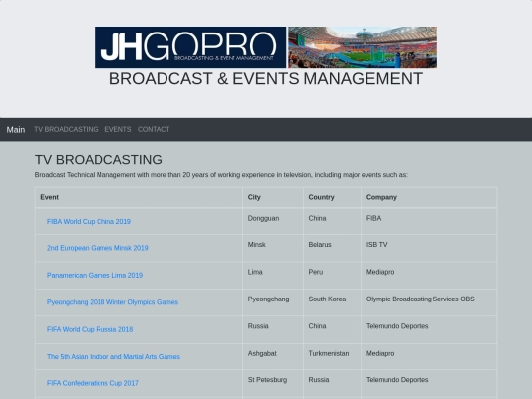Viewport: 532px width, 399px height.
Task: Open the EVENTS menu item
Action: (x=118, y=129)
